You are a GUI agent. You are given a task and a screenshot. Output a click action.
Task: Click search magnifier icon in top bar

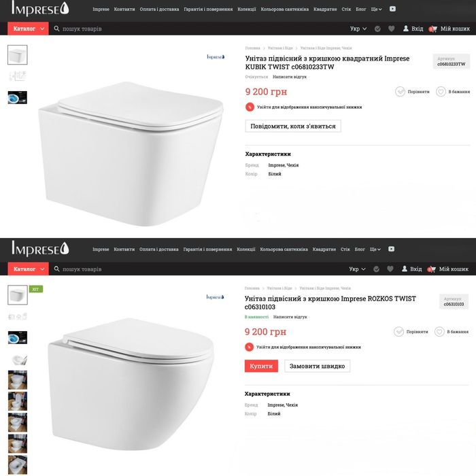pos(56,29)
